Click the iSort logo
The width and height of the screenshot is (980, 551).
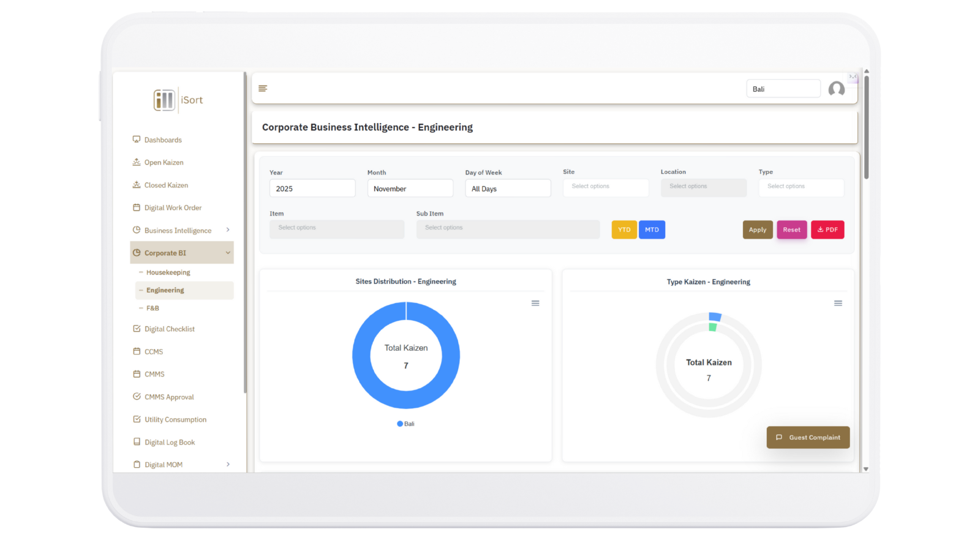tap(178, 100)
